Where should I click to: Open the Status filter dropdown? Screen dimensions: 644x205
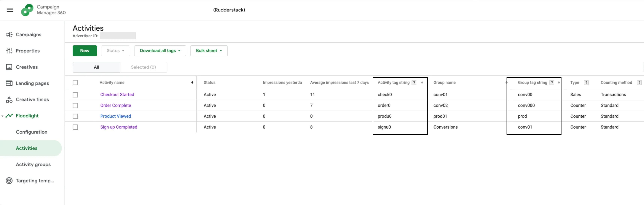pyautogui.click(x=116, y=51)
